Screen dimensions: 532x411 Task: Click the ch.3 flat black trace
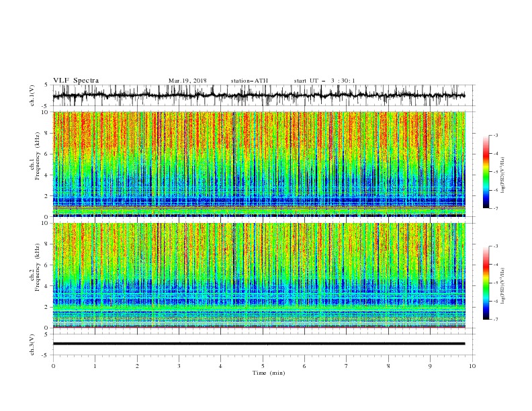click(x=259, y=344)
